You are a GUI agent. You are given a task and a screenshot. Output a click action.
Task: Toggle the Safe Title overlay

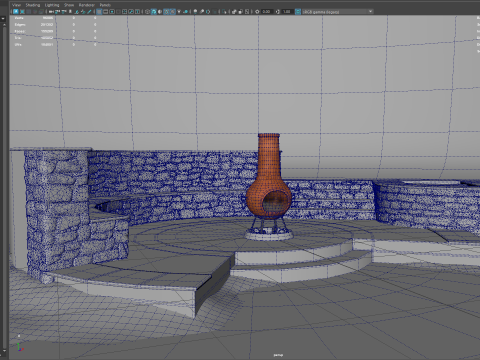pyautogui.click(x=137, y=12)
